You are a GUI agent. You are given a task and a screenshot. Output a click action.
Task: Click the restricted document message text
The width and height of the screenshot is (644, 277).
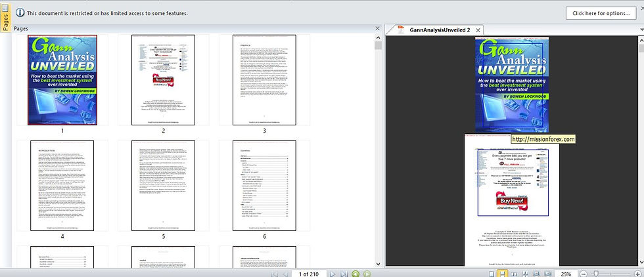pos(108,13)
